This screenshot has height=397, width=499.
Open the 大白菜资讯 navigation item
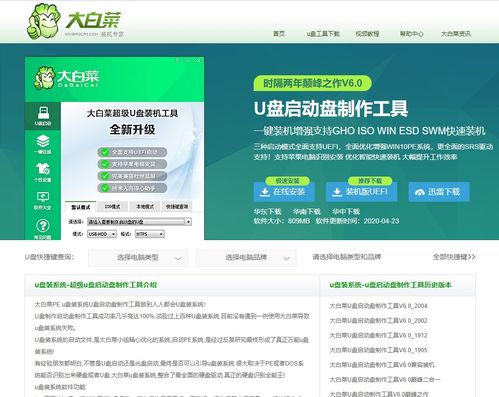(x=456, y=34)
